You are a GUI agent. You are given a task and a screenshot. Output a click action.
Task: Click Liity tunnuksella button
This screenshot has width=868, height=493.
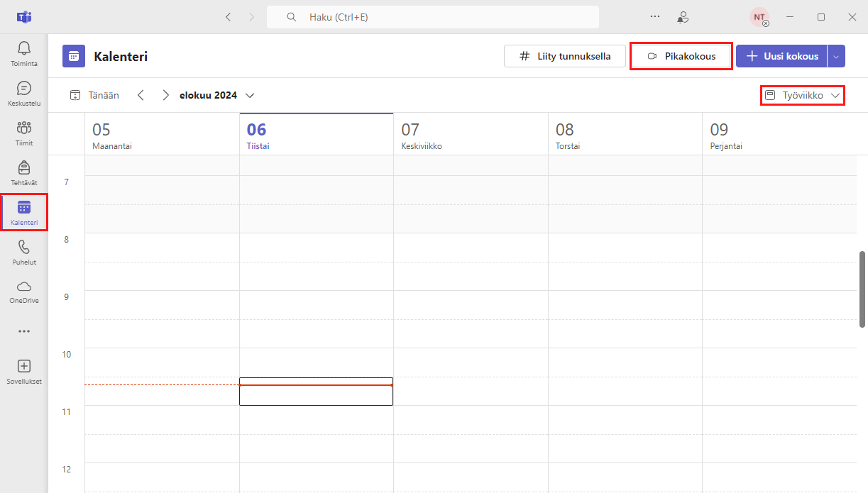tap(565, 56)
